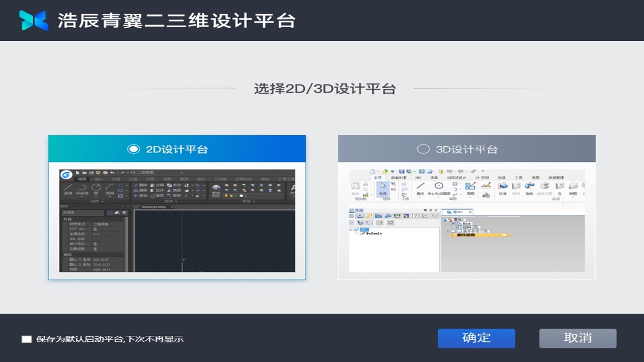The image size is (644, 362).
Task: Click the 浩辰青翼 logo in the title bar
Action: pos(33,20)
